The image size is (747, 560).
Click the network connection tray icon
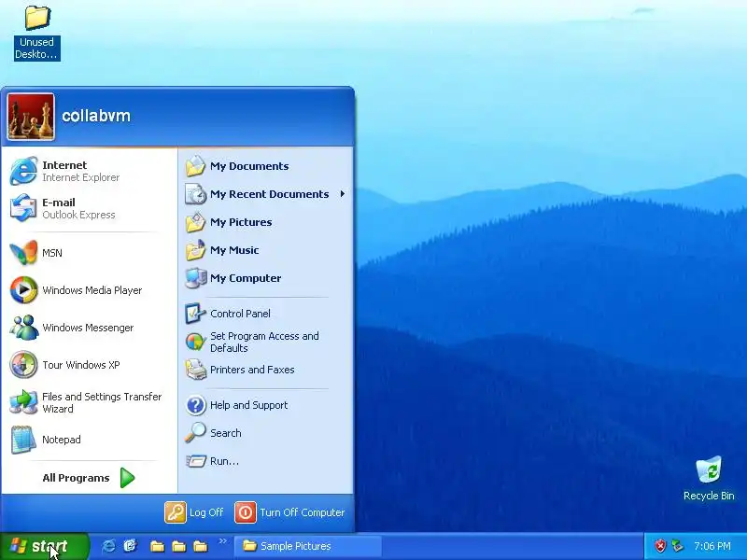coord(677,546)
